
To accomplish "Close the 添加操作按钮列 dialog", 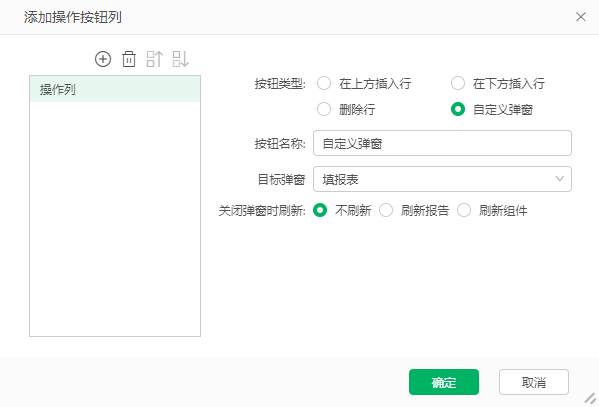I will 581,17.
